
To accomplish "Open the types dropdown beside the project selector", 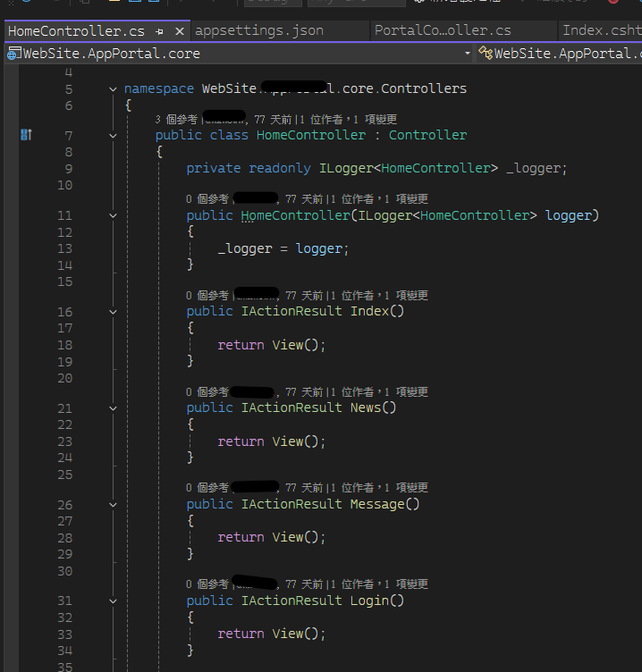I will (x=560, y=54).
